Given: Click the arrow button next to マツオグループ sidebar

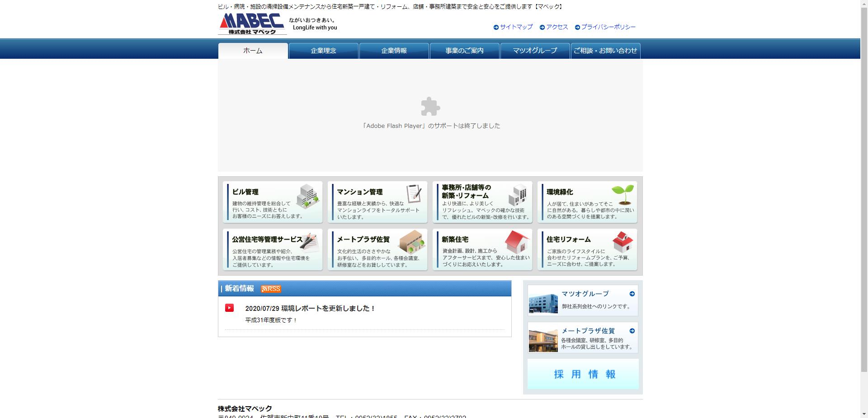Looking at the screenshot, I should coord(632,293).
